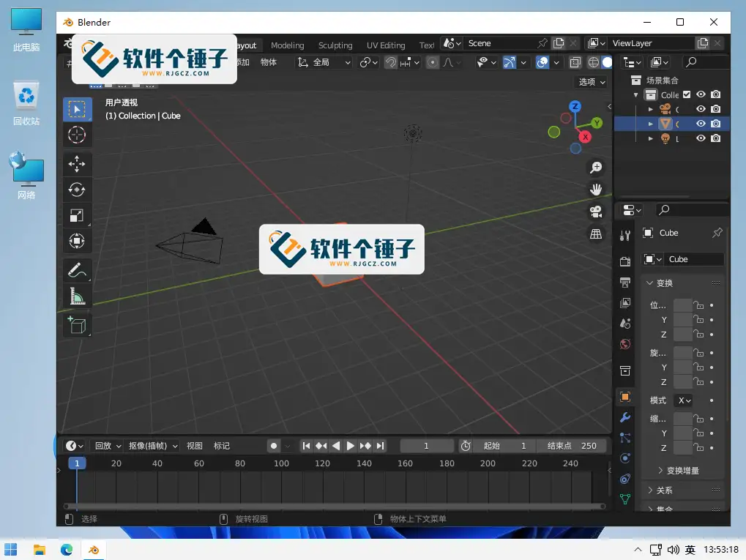Click the pan view hand icon
This screenshot has height=560, width=746.
pos(596,190)
